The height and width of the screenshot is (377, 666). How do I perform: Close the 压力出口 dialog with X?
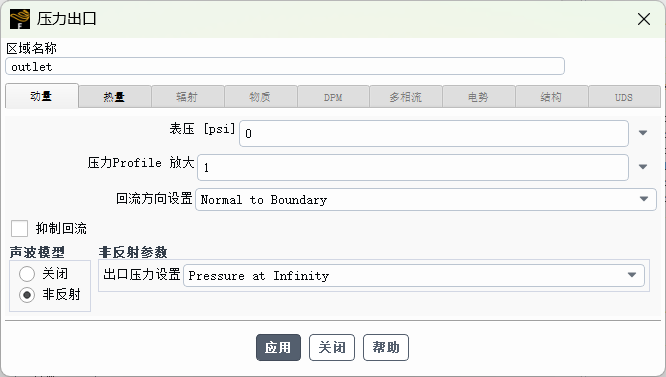tap(644, 19)
